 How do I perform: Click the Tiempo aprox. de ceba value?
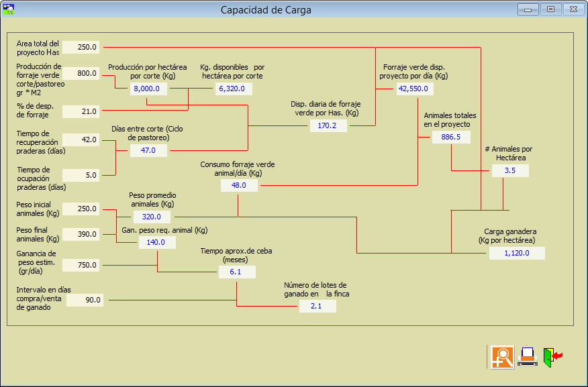(x=236, y=272)
